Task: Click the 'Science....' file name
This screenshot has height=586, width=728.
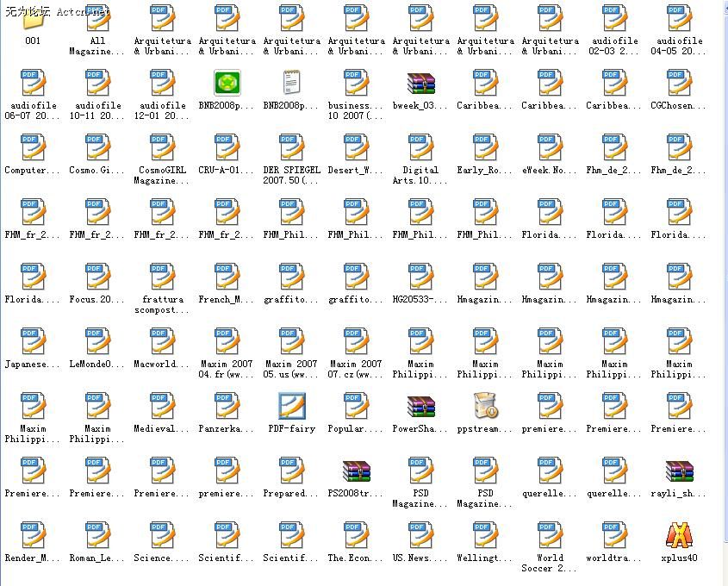Action: point(162,558)
